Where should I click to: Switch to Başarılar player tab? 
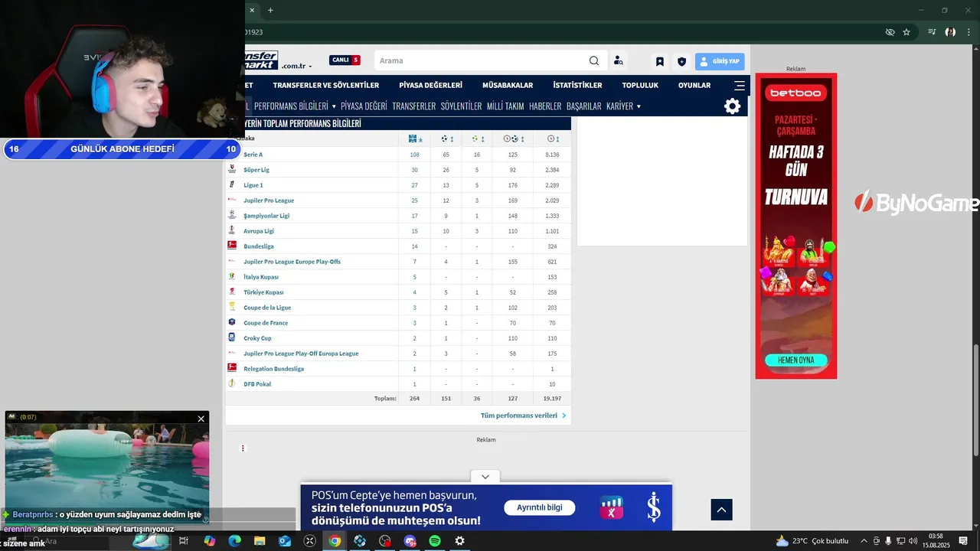coord(583,106)
